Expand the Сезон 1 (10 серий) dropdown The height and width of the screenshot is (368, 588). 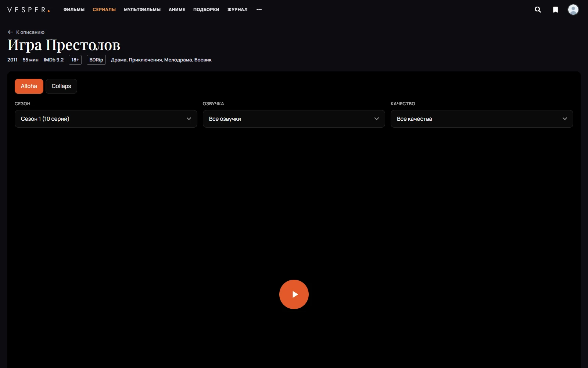[x=106, y=119]
